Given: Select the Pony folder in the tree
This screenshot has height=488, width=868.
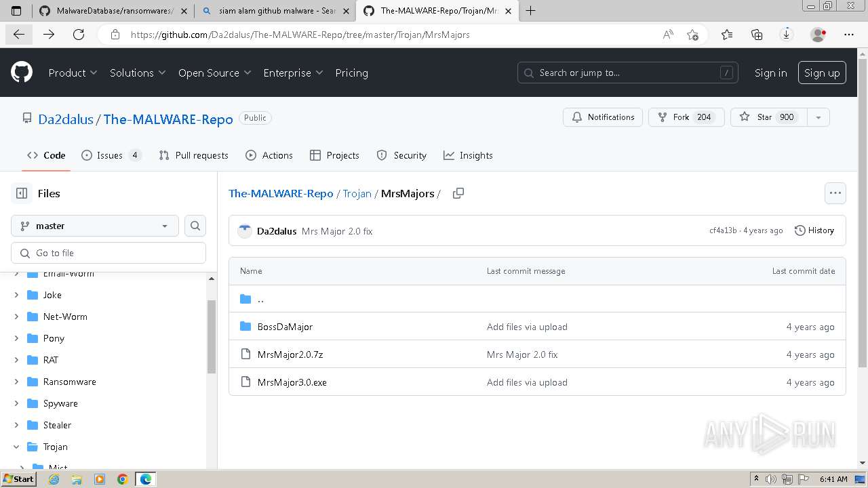Looking at the screenshot, I should click(x=54, y=338).
